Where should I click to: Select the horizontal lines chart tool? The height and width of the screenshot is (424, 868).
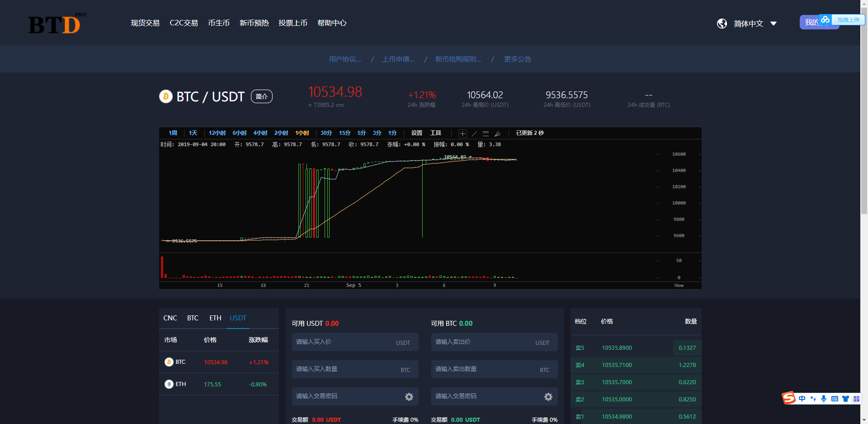(486, 133)
